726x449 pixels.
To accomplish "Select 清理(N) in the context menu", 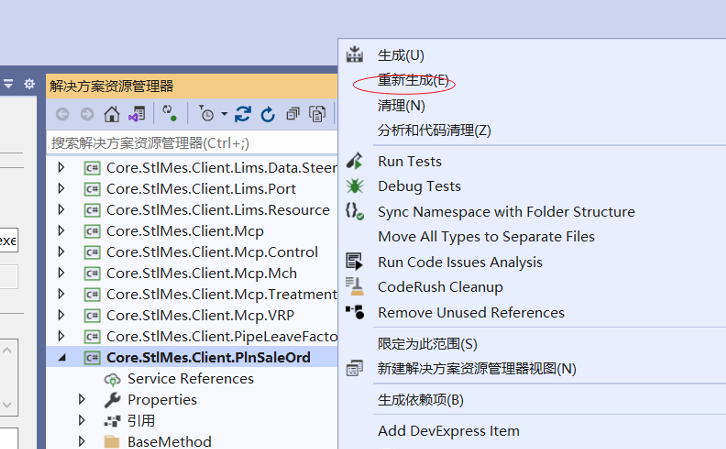I will [401, 105].
